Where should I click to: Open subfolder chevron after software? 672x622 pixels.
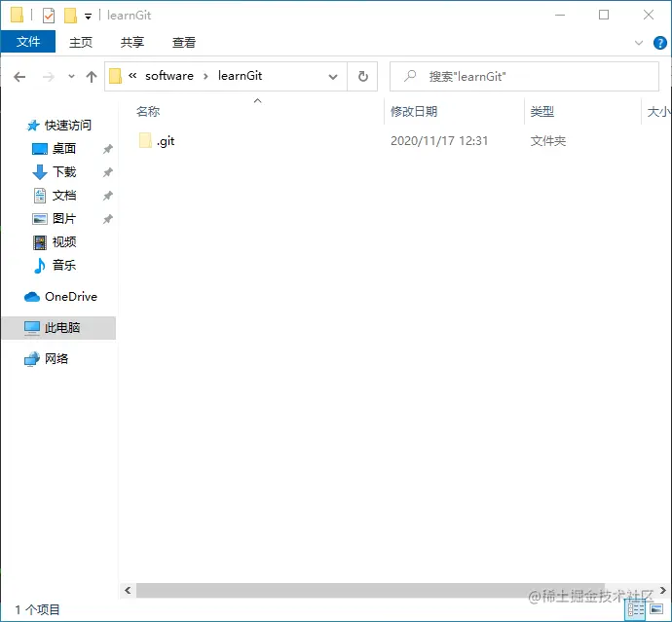pyautogui.click(x=205, y=76)
